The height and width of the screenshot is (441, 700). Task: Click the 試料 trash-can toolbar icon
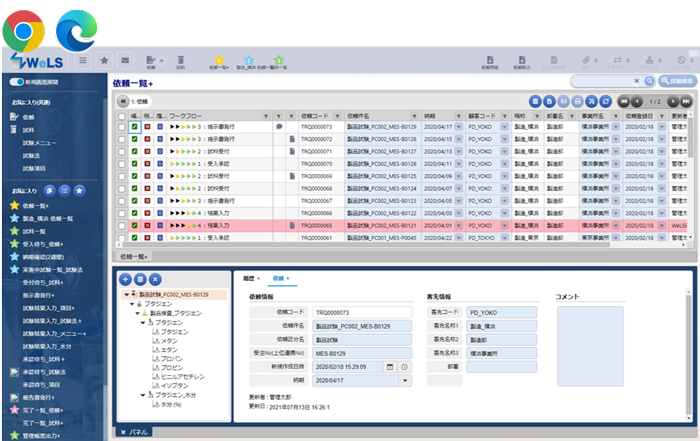click(180, 60)
